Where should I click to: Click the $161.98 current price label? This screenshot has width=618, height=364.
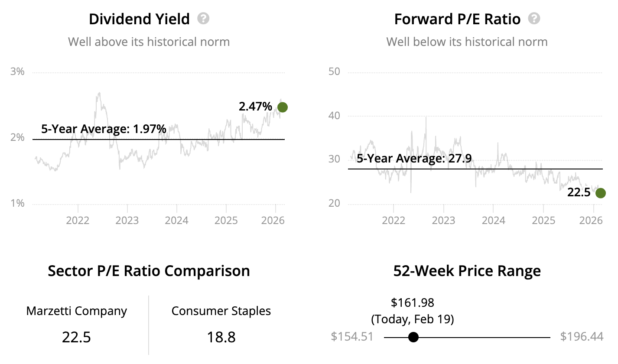click(412, 302)
